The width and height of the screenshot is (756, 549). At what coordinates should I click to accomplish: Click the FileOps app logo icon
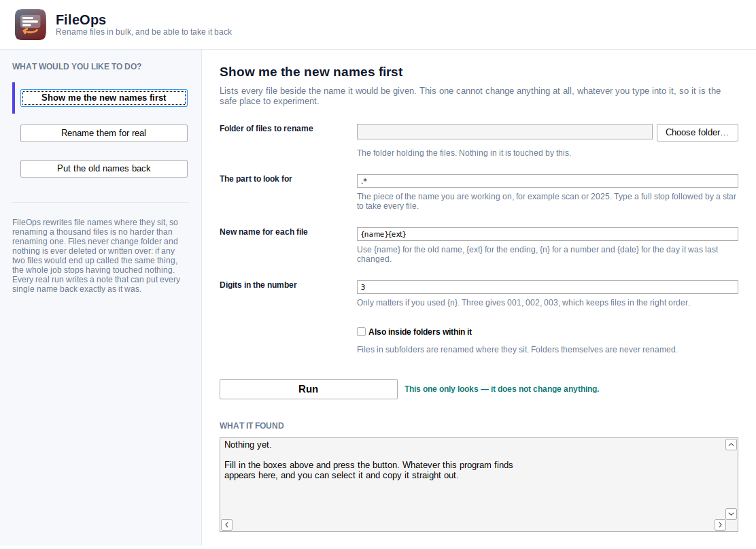pyautogui.click(x=31, y=24)
